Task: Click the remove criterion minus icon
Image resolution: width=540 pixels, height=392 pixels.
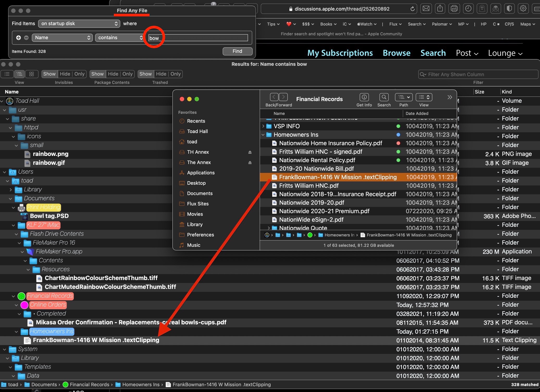Action: tap(26, 37)
